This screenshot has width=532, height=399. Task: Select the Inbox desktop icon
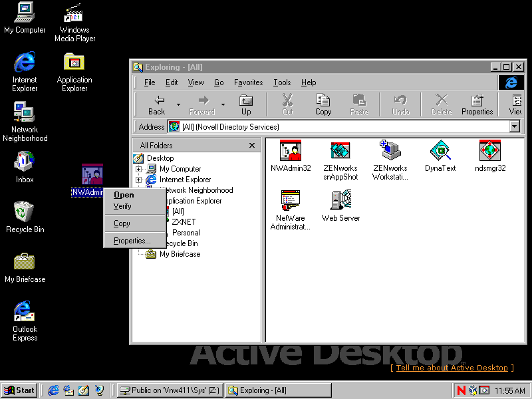pyautogui.click(x=25, y=167)
